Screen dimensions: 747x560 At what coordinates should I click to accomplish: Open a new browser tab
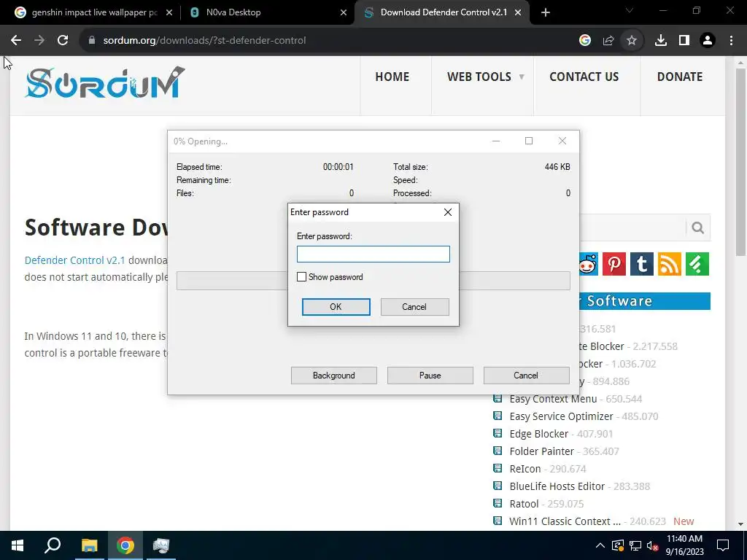coord(546,12)
